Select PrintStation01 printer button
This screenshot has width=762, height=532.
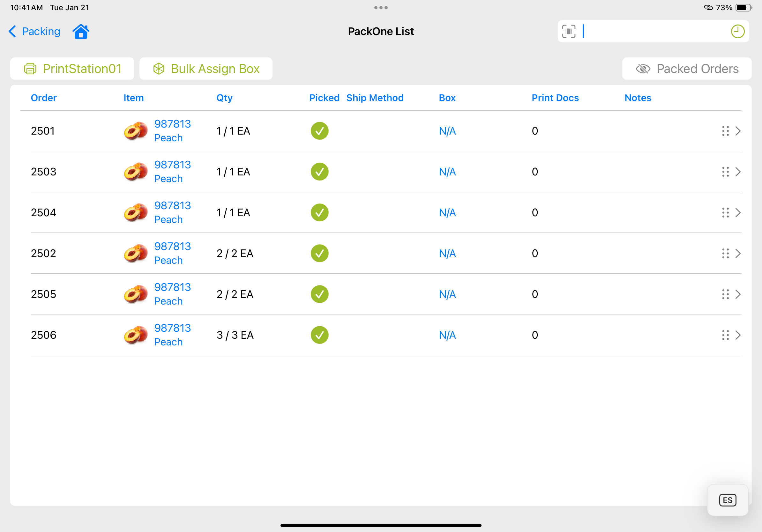point(72,69)
